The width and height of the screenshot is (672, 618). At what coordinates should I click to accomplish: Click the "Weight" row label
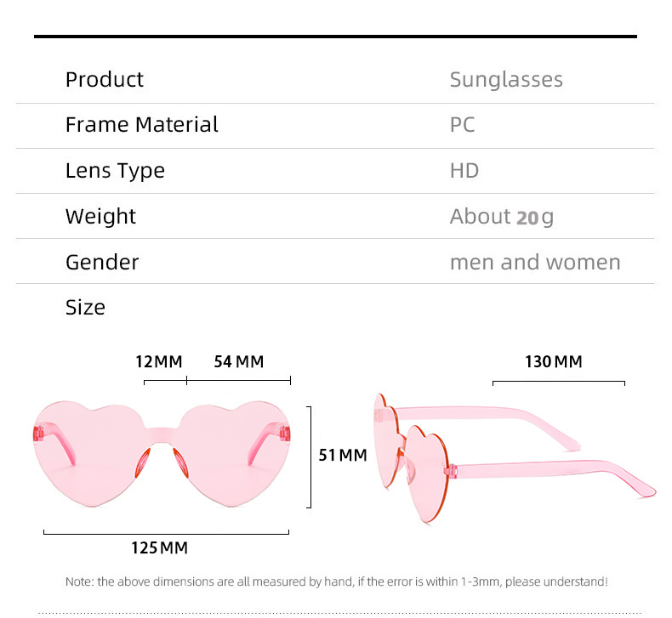pos(100,217)
